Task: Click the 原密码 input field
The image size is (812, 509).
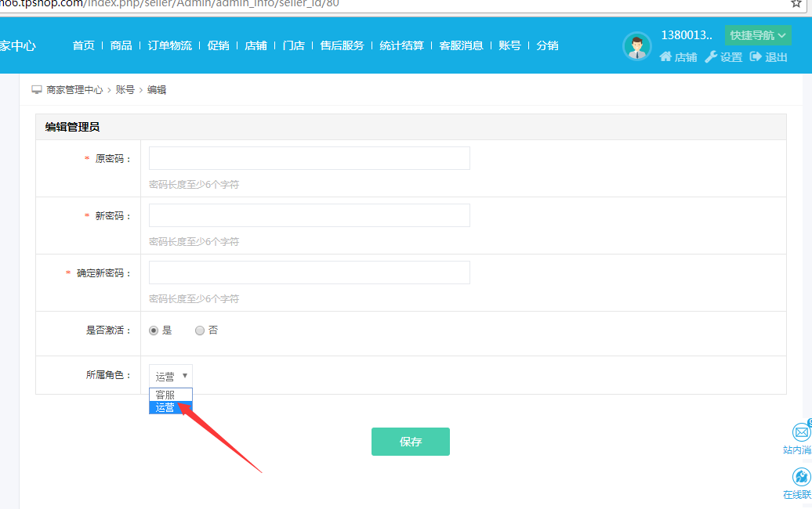Action: click(x=309, y=158)
